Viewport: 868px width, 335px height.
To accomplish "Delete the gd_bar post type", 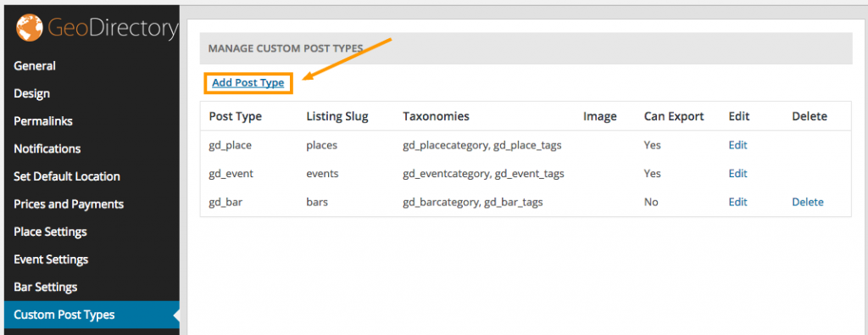I will click(x=808, y=202).
